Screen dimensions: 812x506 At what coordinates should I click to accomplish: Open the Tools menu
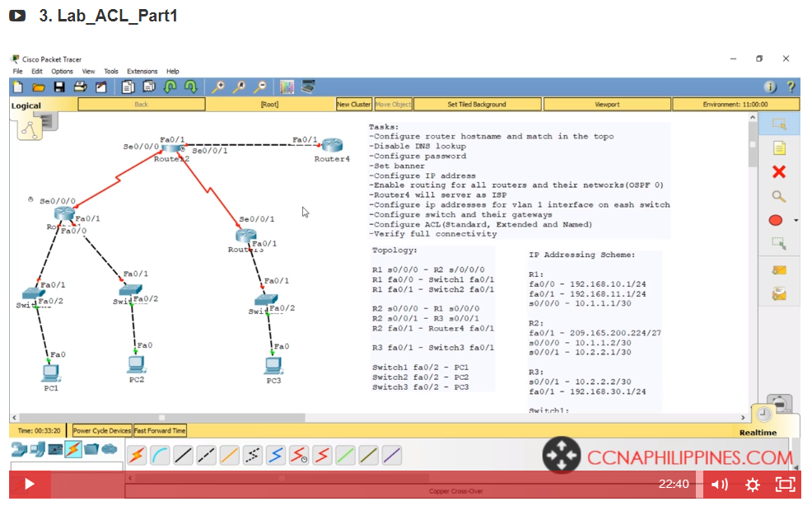tap(111, 72)
